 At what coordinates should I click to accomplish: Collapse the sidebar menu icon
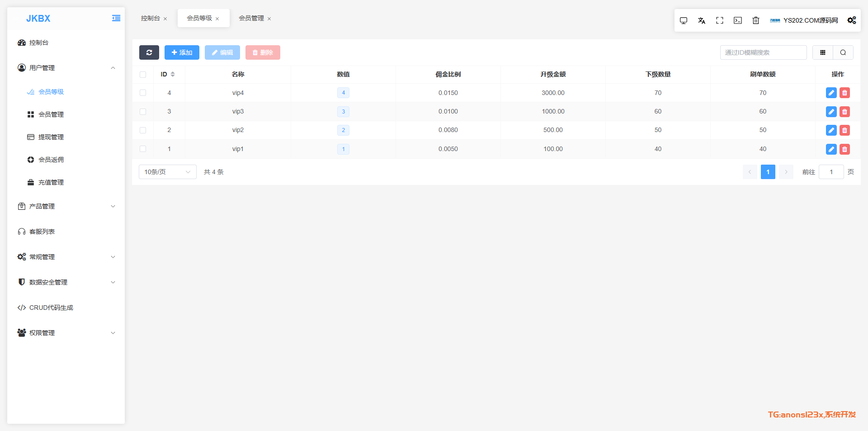tap(116, 18)
